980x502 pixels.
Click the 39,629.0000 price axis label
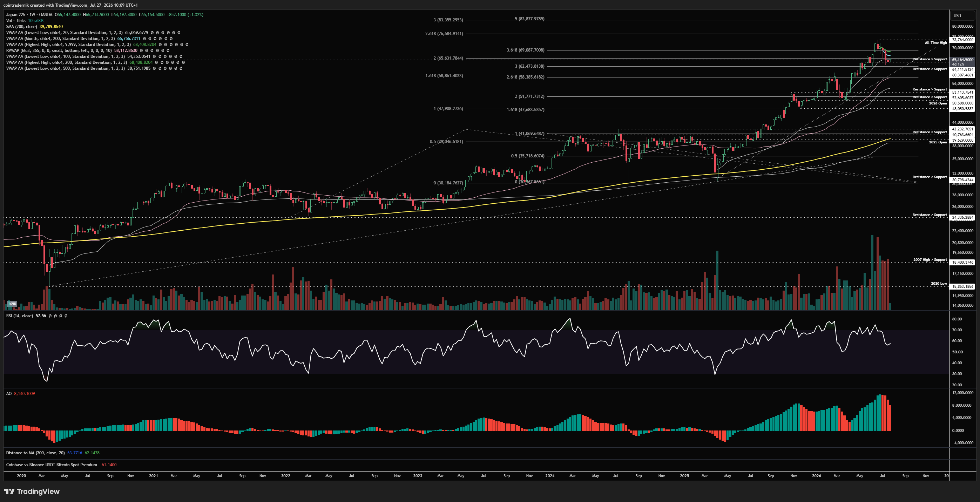(962, 140)
